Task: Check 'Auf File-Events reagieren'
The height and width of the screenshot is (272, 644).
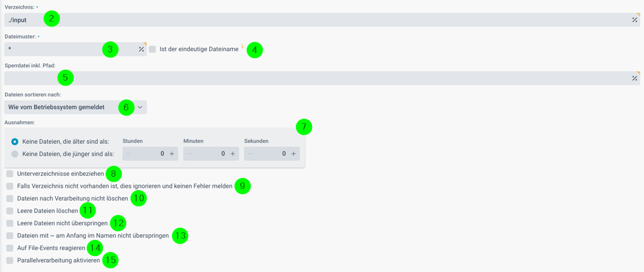Action: [10, 248]
